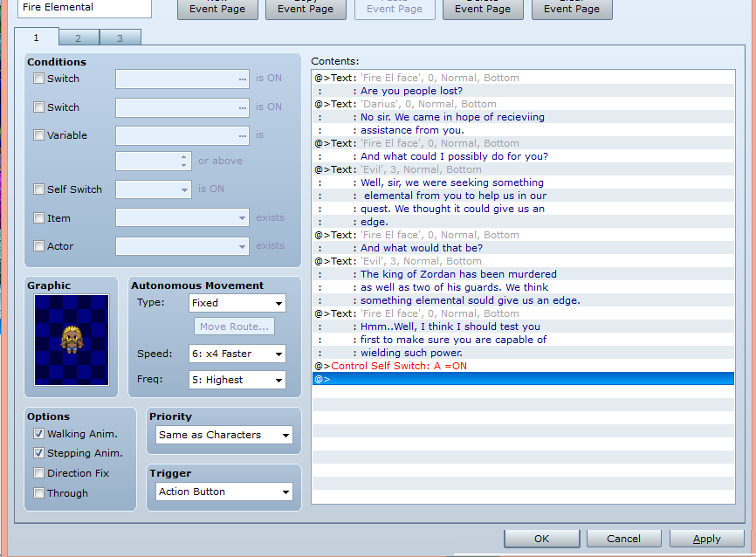Click the Fire Elemental event name field

tap(85, 8)
